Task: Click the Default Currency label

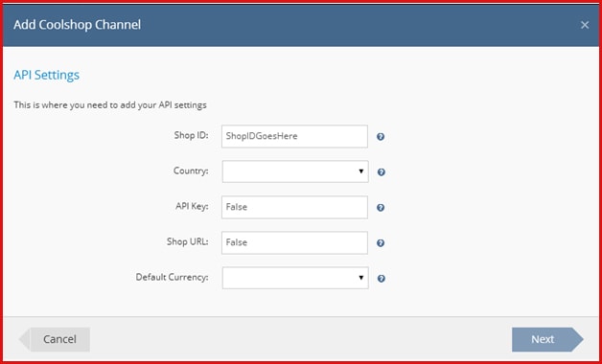Action: click(x=172, y=278)
